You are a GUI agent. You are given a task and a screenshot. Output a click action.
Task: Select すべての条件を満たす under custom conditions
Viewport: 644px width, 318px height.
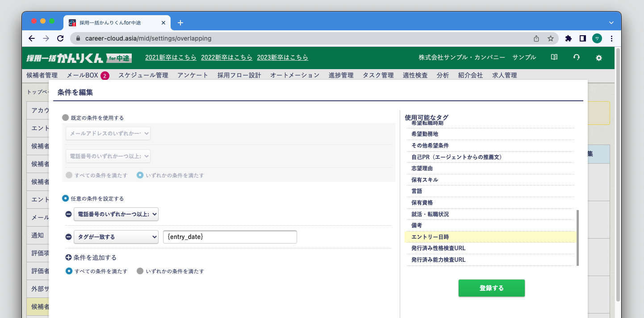tap(69, 271)
